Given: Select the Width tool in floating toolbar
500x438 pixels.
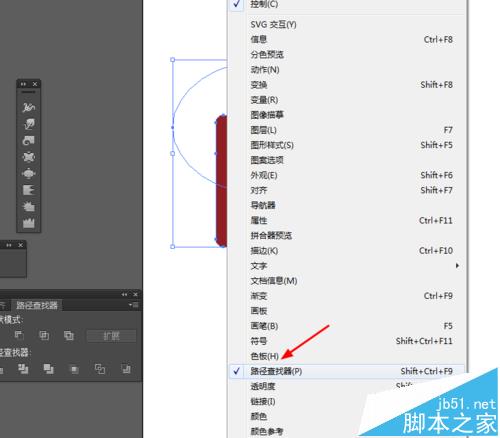Looking at the screenshot, I should [29, 107].
